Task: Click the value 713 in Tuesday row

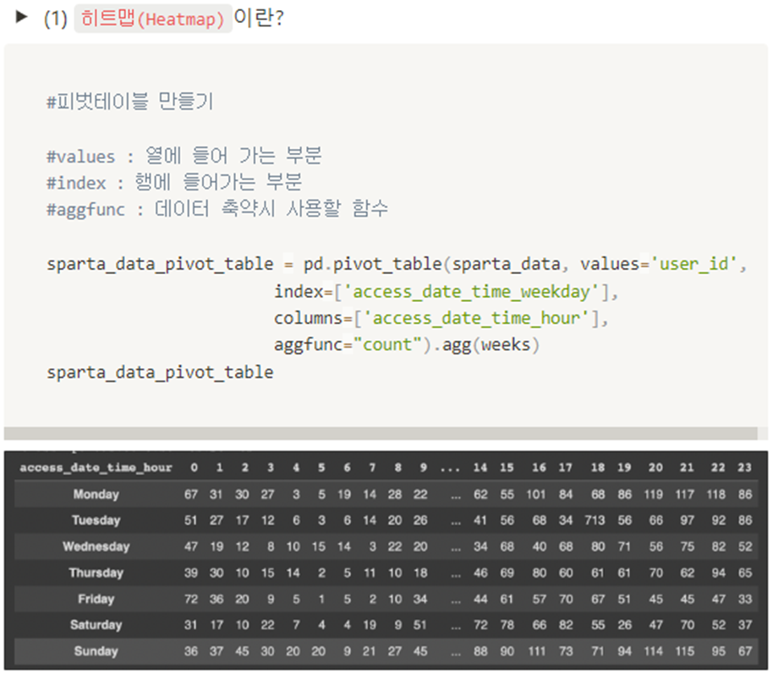Action: click(595, 520)
